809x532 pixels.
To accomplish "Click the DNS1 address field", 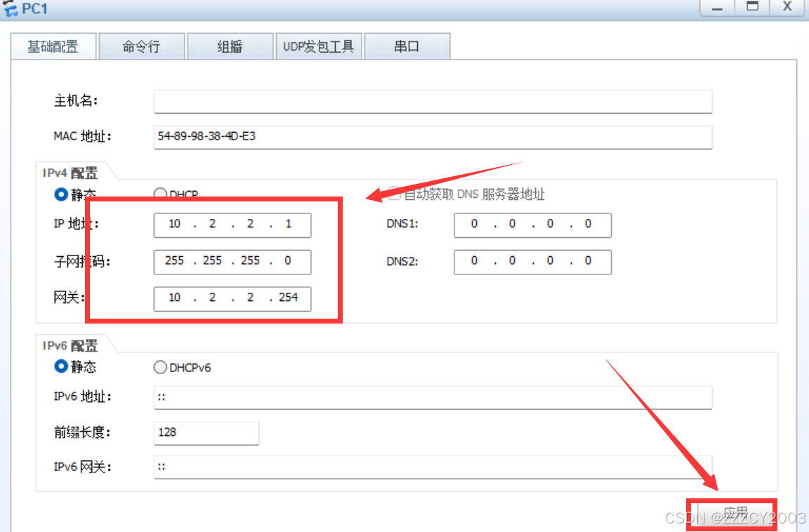I will pos(532,225).
